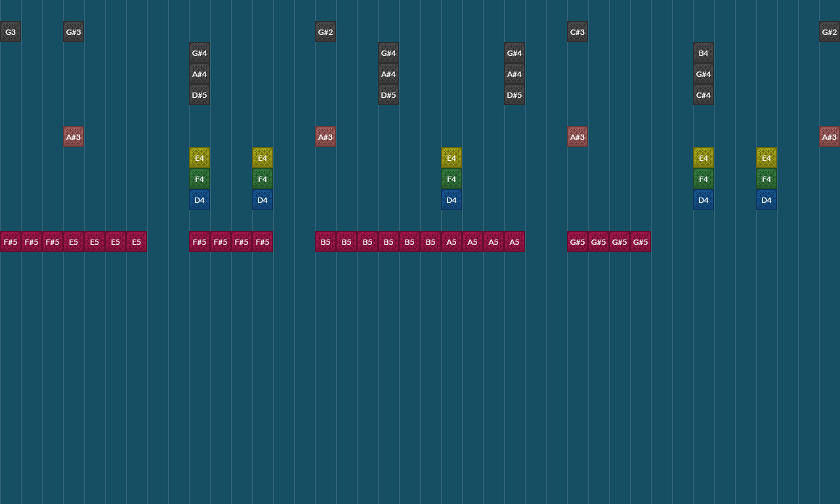Screen dimensions: 840x504
Task: Select the leftmost gray D#5 block
Action: tap(199, 94)
